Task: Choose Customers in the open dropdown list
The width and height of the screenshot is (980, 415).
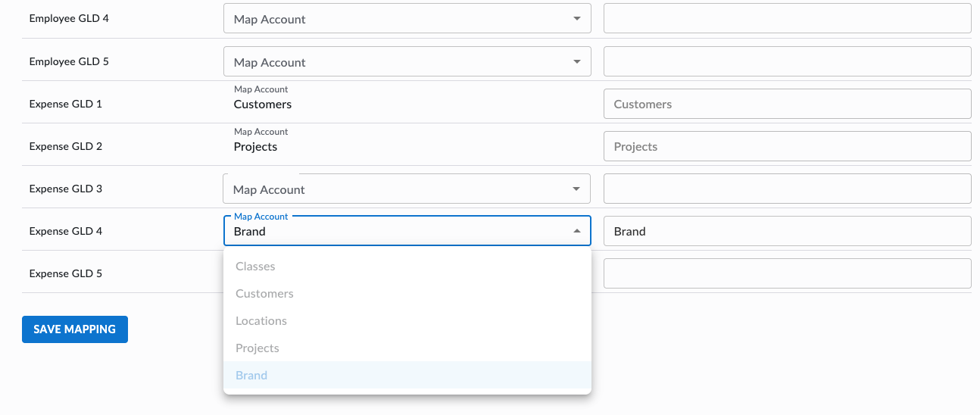Action: click(x=407, y=294)
